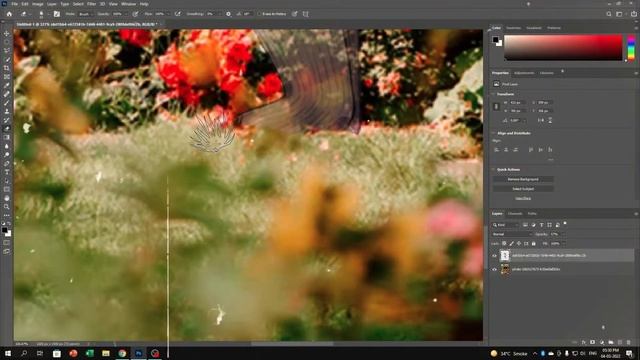Image resolution: width=640 pixels, height=360 pixels.
Task: Open the Libraries tab
Action: pyautogui.click(x=547, y=73)
